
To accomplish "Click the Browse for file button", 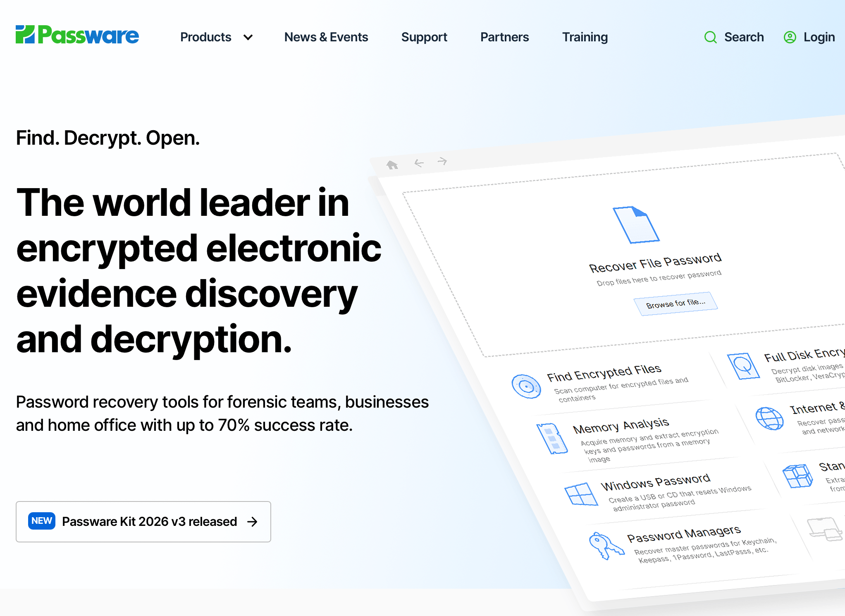I will click(x=676, y=303).
